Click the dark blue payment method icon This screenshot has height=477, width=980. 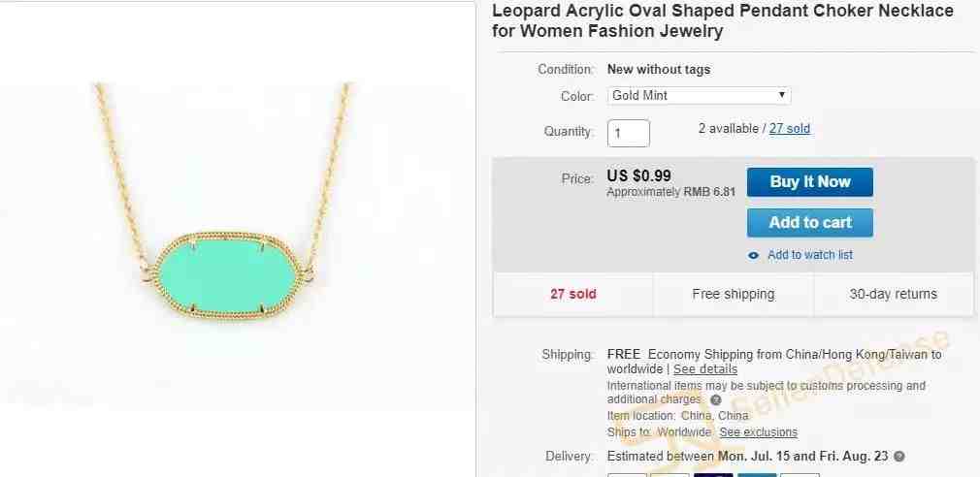[713, 475]
